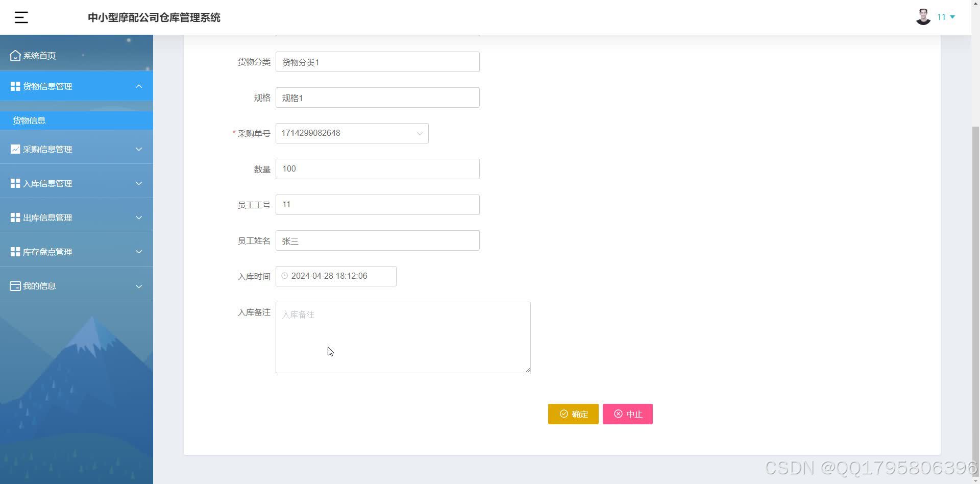Viewport: 980px width, 484px height.
Task: Click the 规格 input field
Action: pos(378,98)
